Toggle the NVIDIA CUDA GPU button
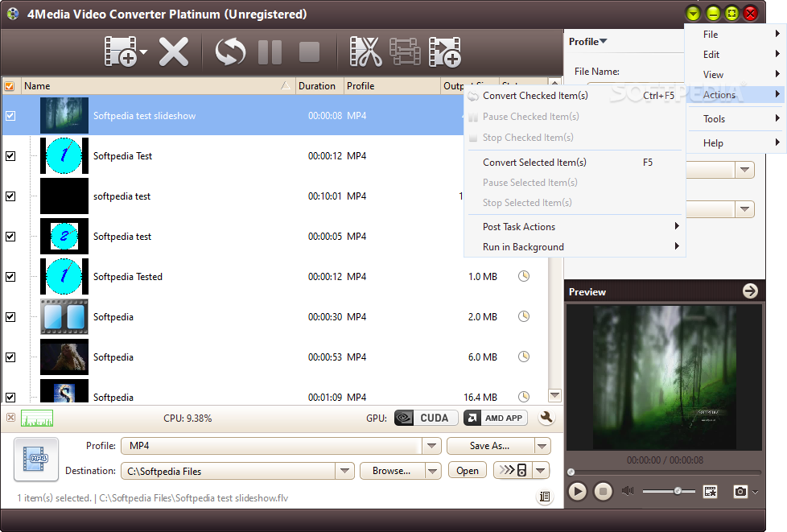Screen dimensions: 787x532 (426, 418)
